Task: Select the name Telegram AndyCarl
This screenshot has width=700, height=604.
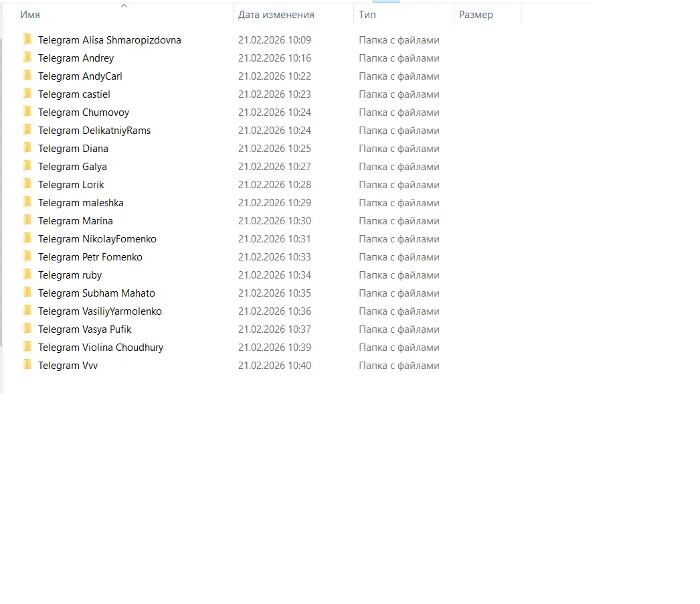Action: (x=80, y=76)
